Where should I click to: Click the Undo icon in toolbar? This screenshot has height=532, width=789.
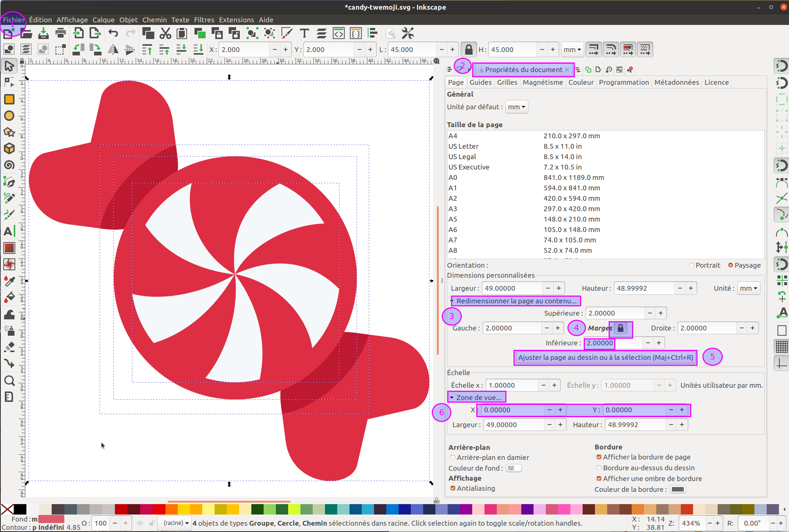[x=113, y=33]
